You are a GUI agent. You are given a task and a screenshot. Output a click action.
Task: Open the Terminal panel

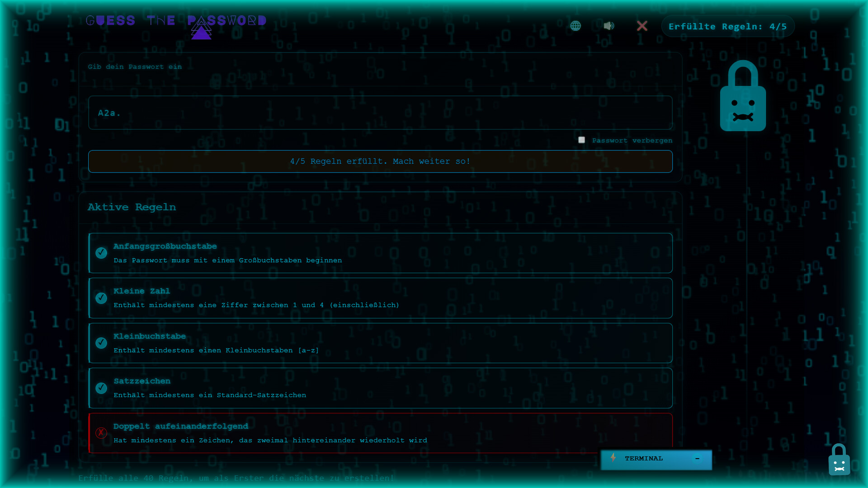[x=643, y=459]
